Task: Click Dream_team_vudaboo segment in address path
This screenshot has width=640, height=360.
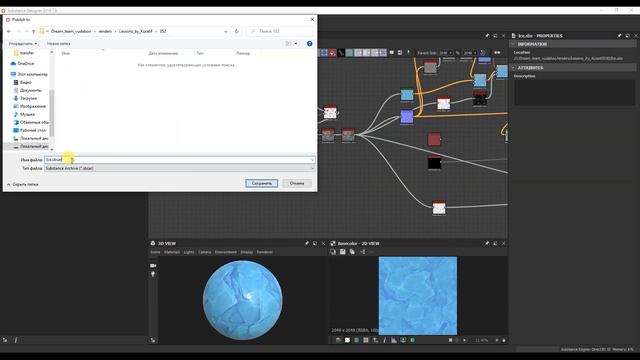Action: click(71, 31)
